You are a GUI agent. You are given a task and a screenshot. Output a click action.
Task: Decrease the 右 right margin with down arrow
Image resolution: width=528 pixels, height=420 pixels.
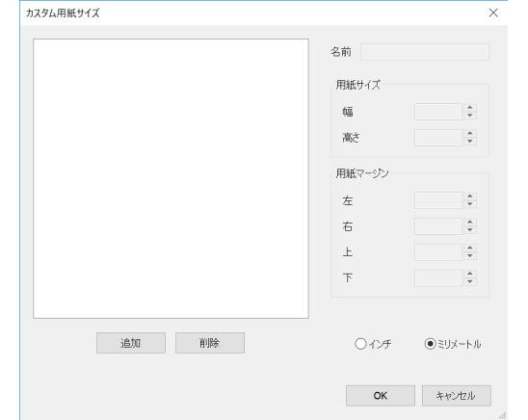(470, 230)
